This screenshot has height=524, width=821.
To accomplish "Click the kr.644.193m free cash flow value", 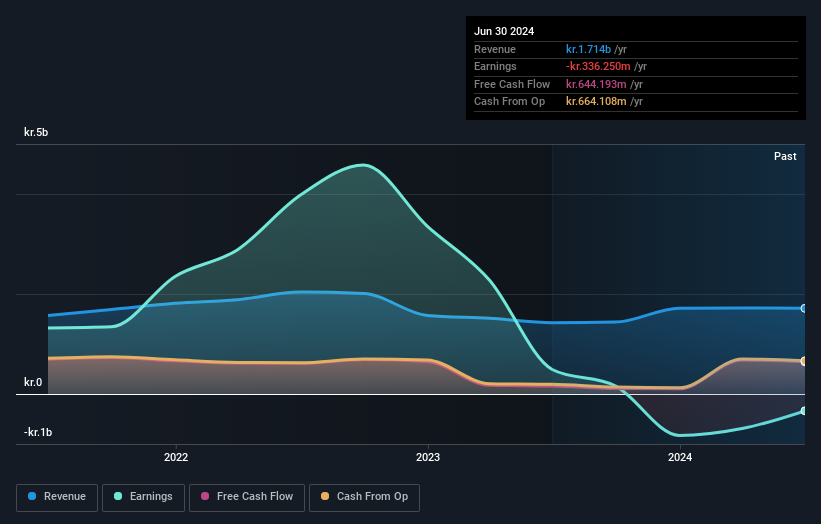I will [x=596, y=84].
